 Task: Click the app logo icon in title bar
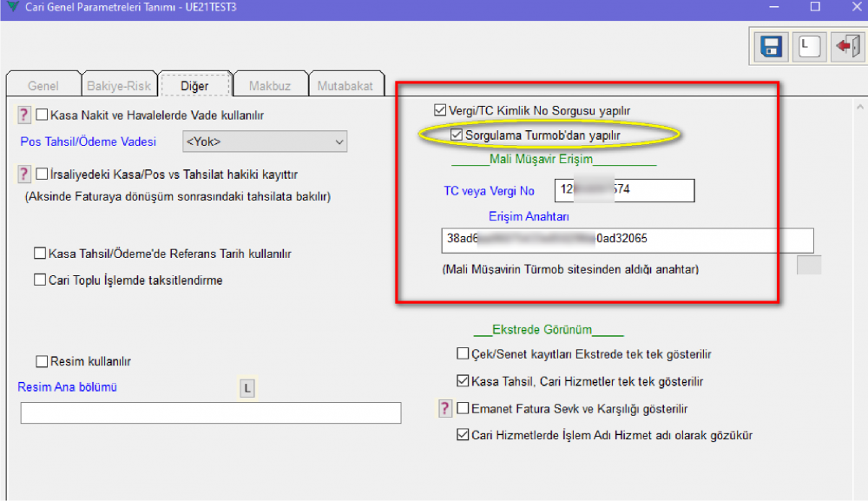[x=11, y=7]
